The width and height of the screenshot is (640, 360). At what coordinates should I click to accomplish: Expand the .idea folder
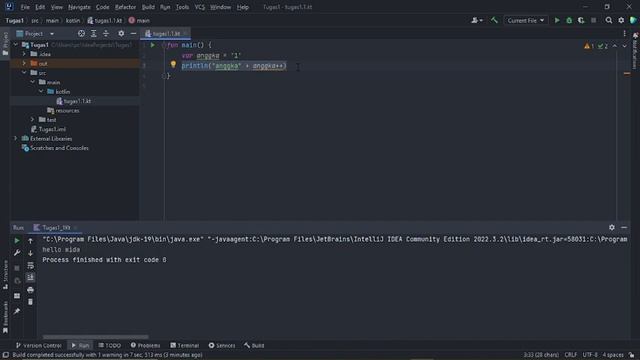[x=24, y=54]
